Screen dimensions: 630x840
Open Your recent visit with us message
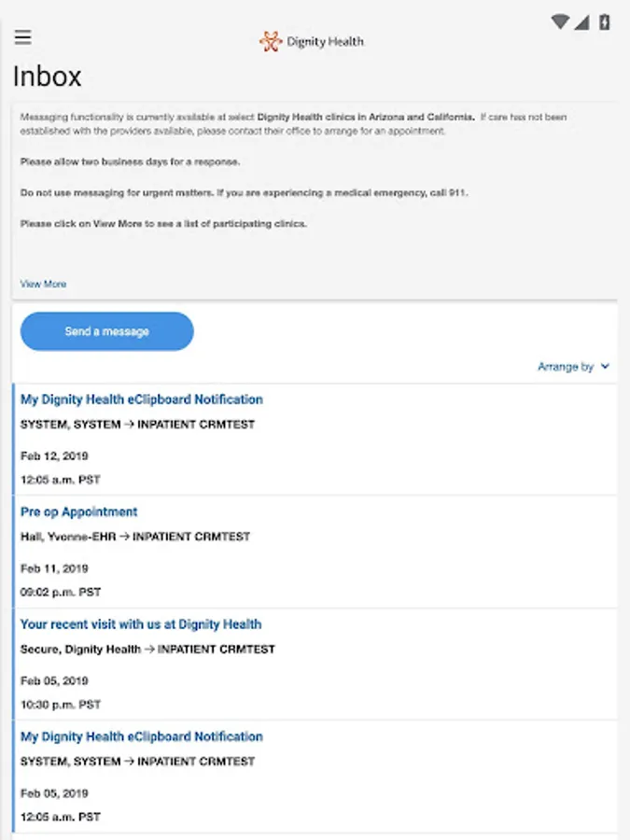click(x=141, y=624)
